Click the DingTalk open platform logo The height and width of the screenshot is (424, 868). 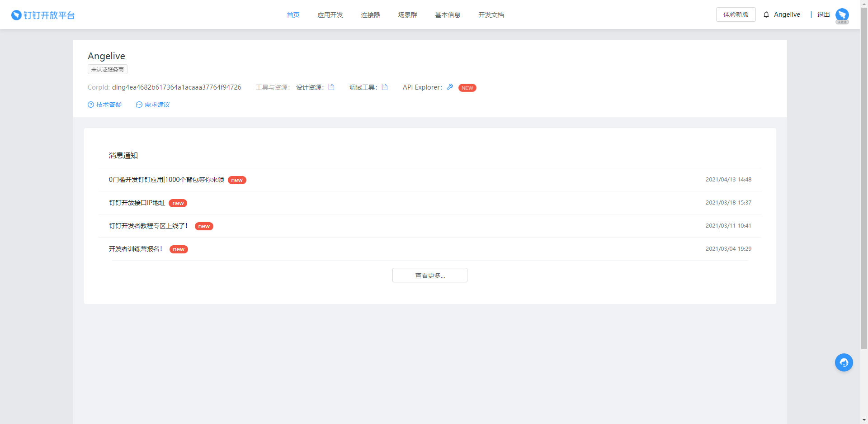click(x=43, y=15)
